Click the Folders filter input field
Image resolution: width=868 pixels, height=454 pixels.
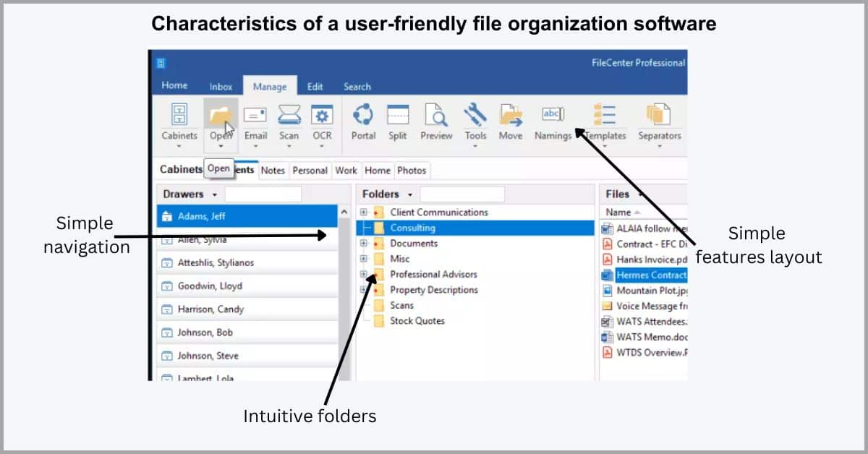[462, 194]
